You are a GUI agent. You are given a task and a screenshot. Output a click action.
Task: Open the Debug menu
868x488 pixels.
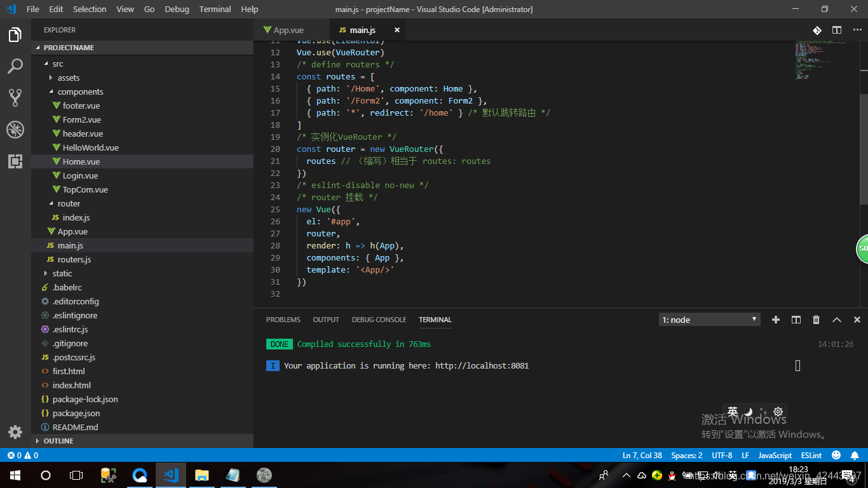(x=177, y=9)
